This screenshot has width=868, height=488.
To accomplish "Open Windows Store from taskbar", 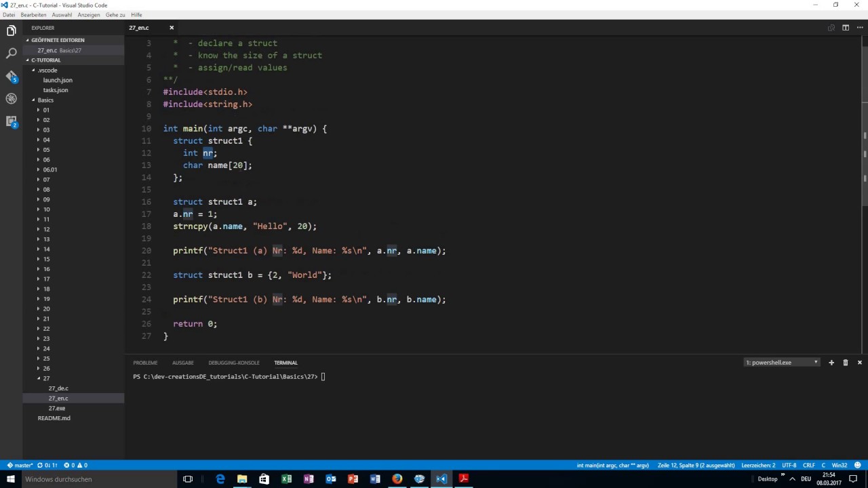I will click(x=264, y=479).
